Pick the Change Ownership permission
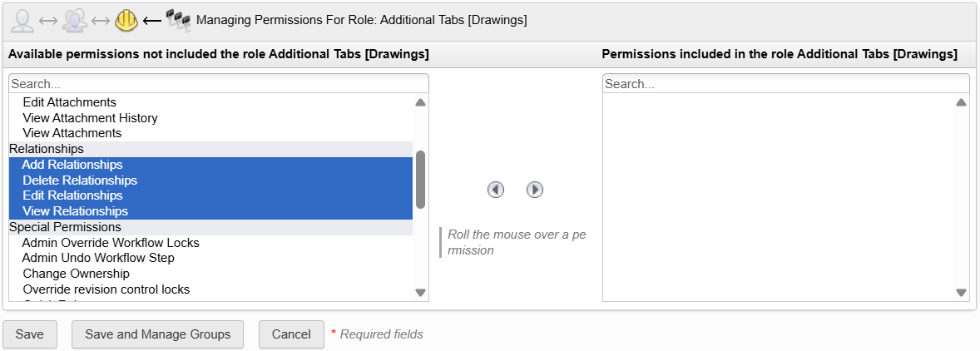 coord(77,274)
